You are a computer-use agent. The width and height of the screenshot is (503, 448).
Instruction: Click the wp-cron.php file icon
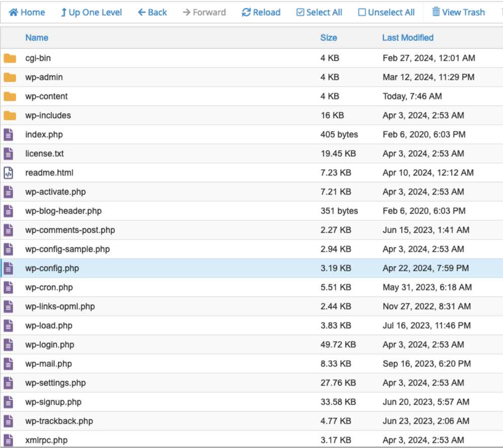point(9,287)
